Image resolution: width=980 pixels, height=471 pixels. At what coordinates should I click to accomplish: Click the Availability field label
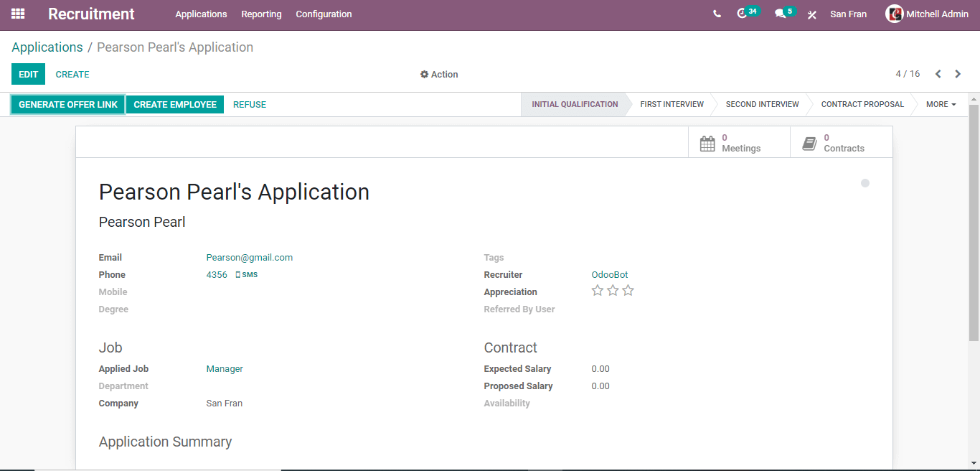(x=507, y=404)
